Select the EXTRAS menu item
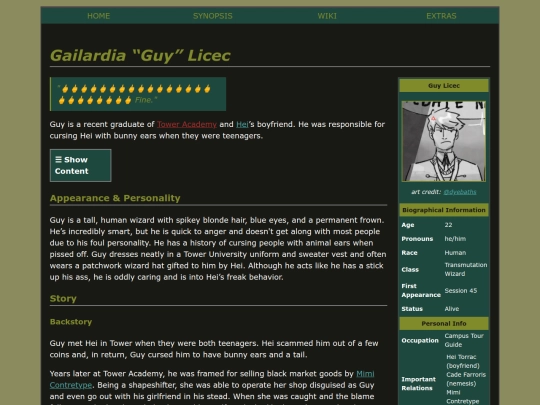The image size is (540, 405). pos(441,16)
